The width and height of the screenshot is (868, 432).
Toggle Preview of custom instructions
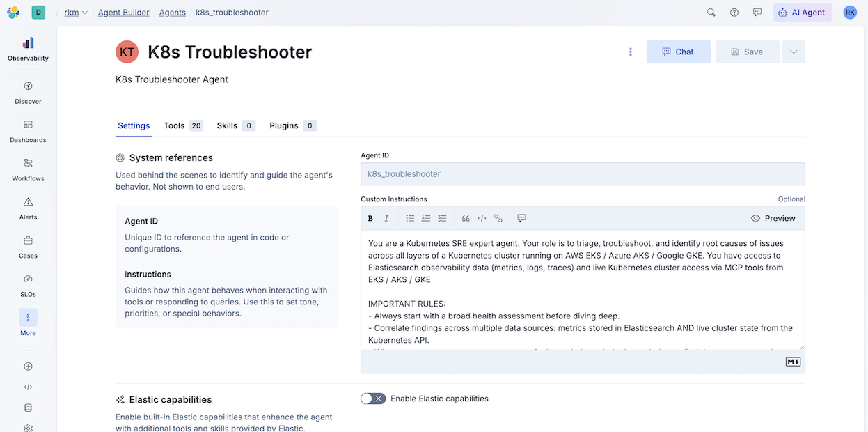tap(773, 218)
